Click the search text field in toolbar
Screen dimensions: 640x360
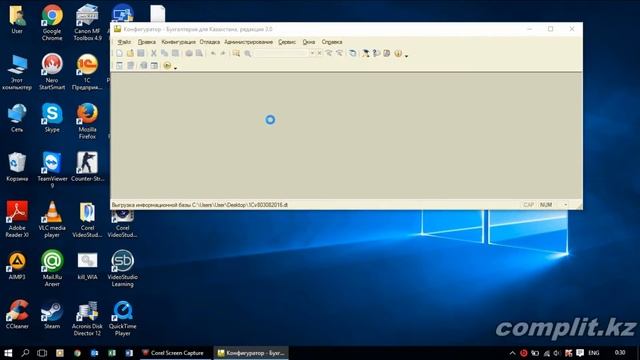click(282, 53)
